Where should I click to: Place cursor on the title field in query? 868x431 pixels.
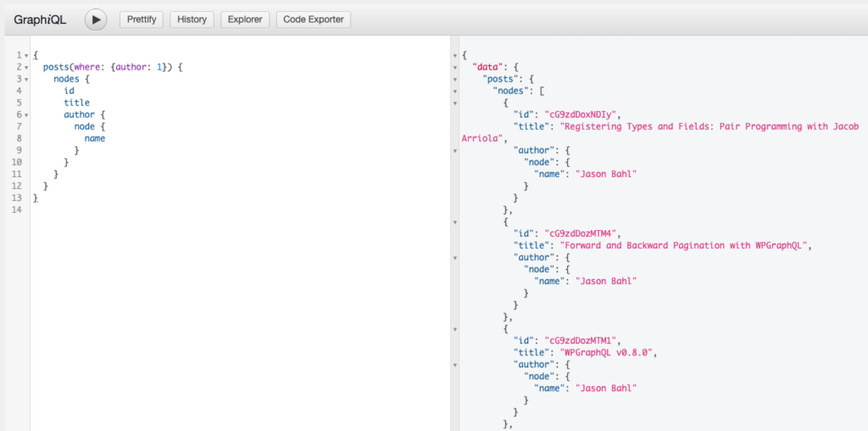pyautogui.click(x=76, y=103)
